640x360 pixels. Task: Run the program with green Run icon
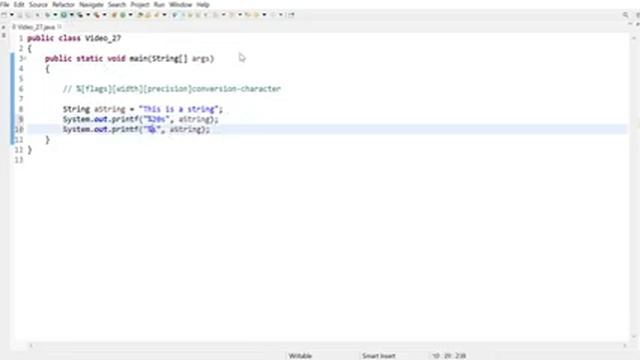click(x=64, y=15)
